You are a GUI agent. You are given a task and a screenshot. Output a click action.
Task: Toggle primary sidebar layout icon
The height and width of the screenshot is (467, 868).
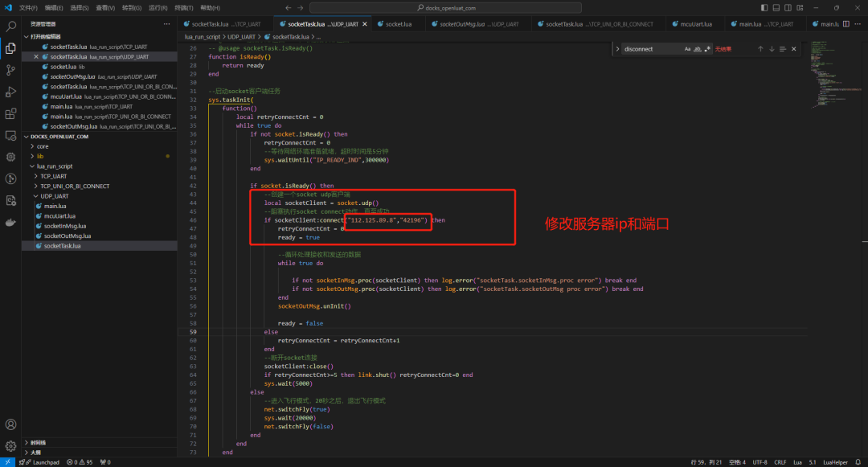click(x=764, y=8)
